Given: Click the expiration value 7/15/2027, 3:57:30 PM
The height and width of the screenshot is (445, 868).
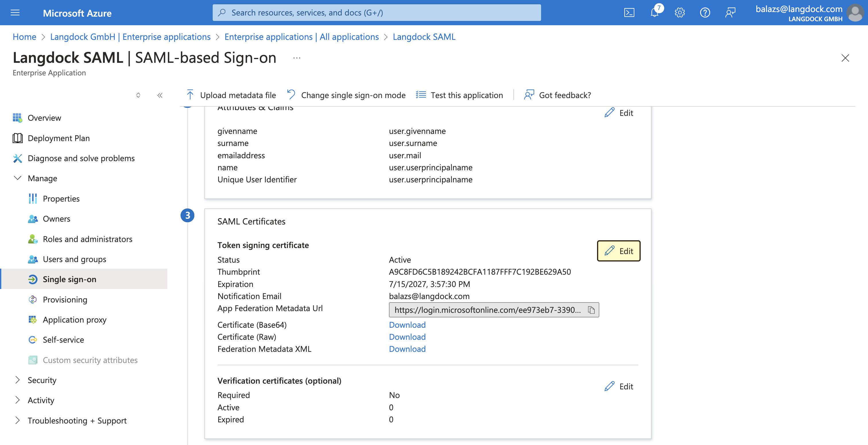Looking at the screenshot, I should coord(429,284).
